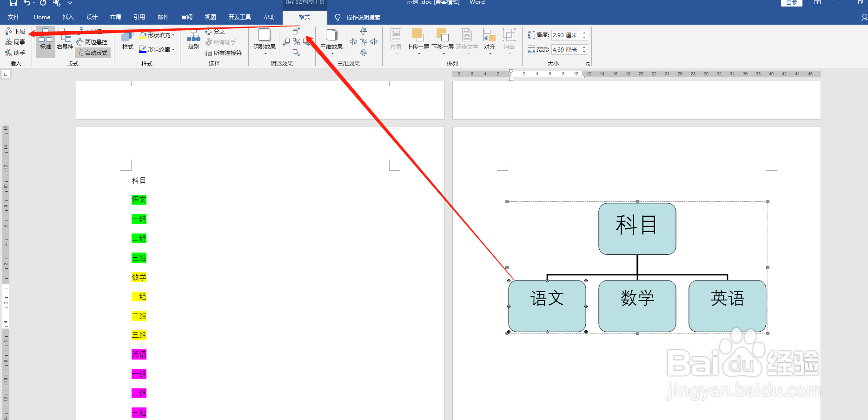Select the 分支 branch option
Image resolution: width=868 pixels, height=420 pixels.
(215, 31)
